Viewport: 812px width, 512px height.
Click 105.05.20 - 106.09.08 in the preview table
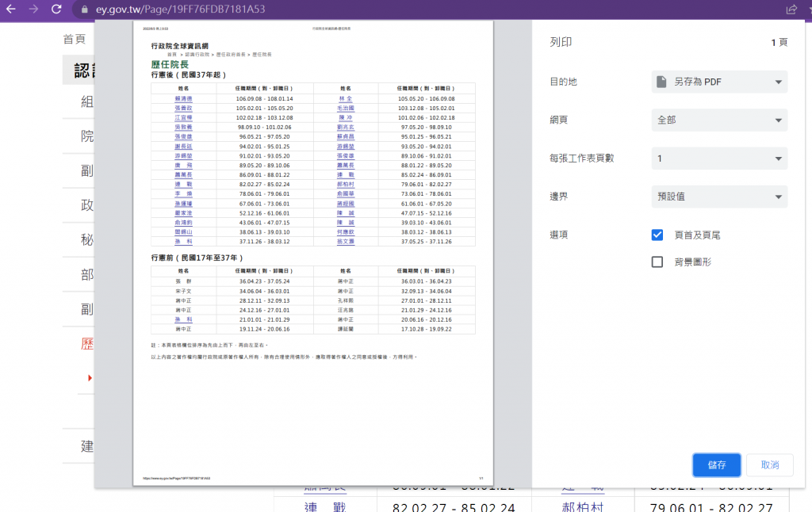pyautogui.click(x=426, y=99)
